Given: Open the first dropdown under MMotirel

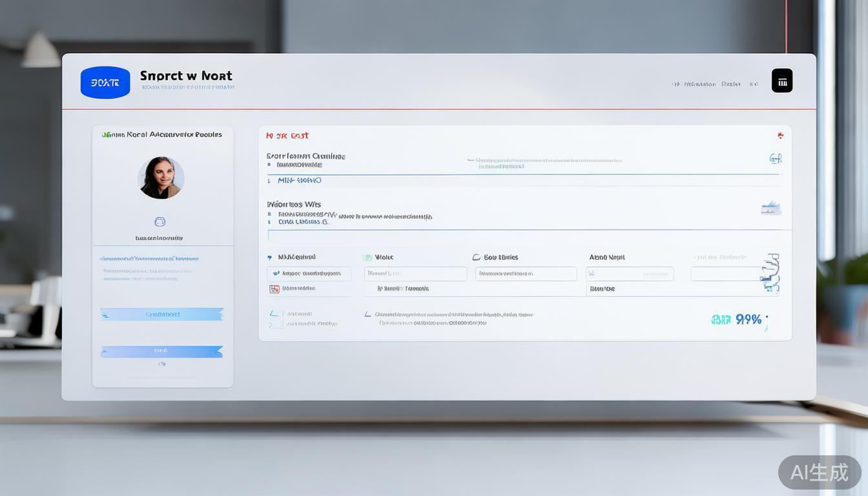Looking at the screenshot, I should 309,274.
